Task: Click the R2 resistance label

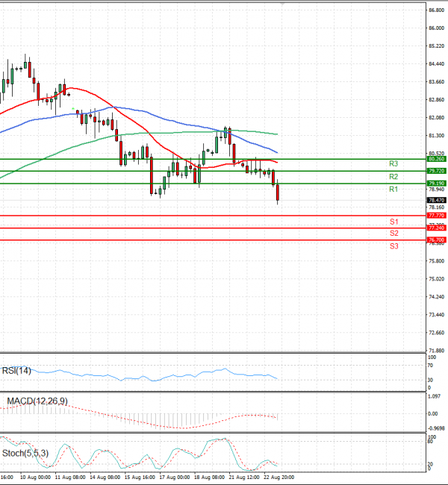Action: click(x=393, y=177)
